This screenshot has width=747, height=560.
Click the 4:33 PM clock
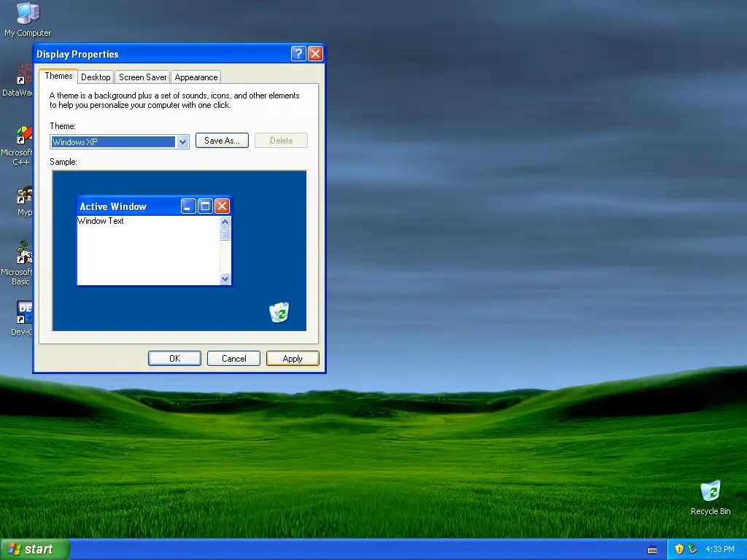720,549
